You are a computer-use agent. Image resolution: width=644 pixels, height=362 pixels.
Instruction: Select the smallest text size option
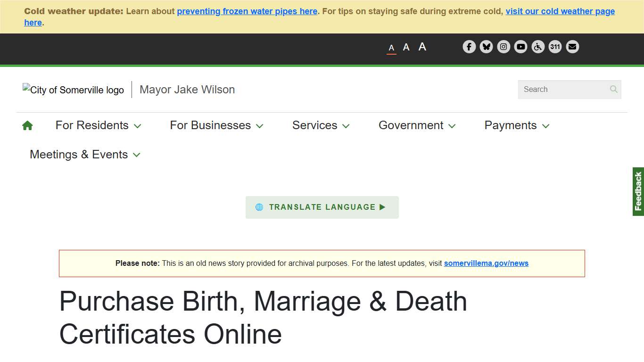coord(391,48)
